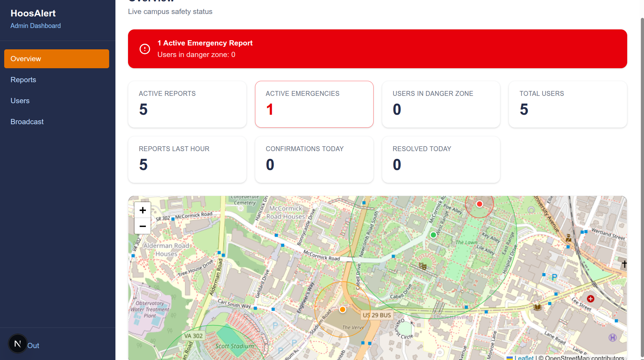Click the SR 302 route label
The height and width of the screenshot is (360, 644).
[x=163, y=218]
